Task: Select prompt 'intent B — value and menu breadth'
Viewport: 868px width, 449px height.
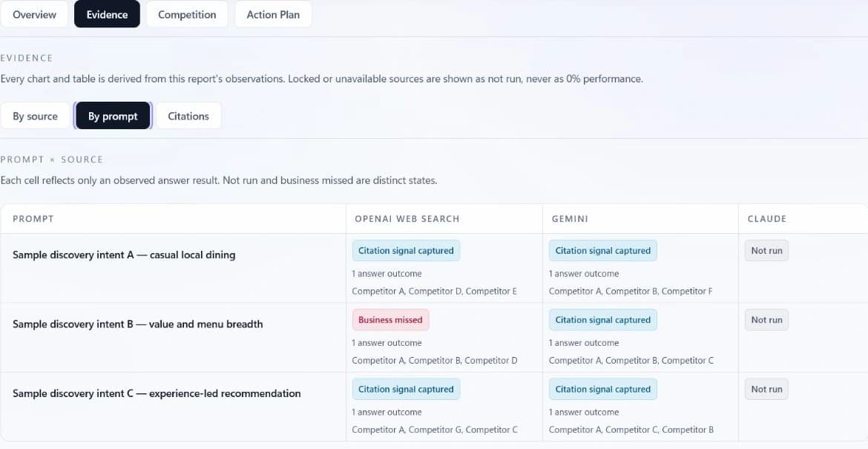Action: click(138, 324)
